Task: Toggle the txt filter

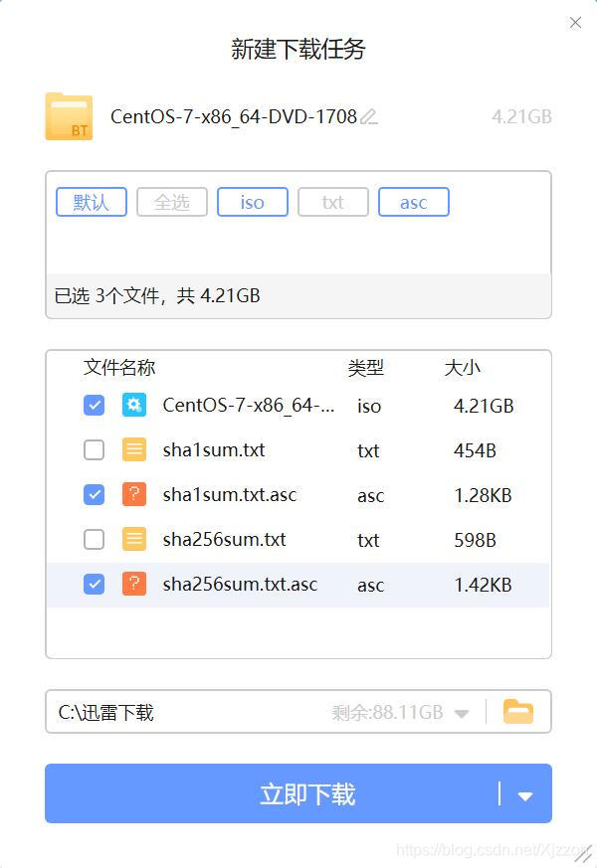Action: pyautogui.click(x=333, y=202)
